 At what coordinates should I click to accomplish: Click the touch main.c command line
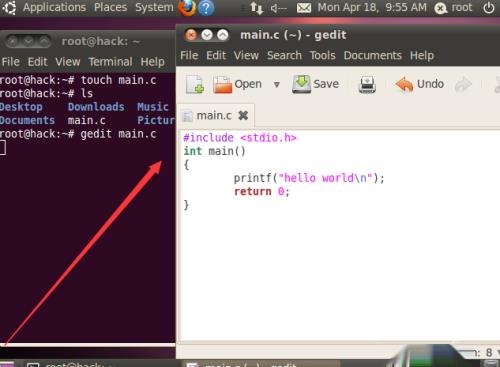point(78,80)
